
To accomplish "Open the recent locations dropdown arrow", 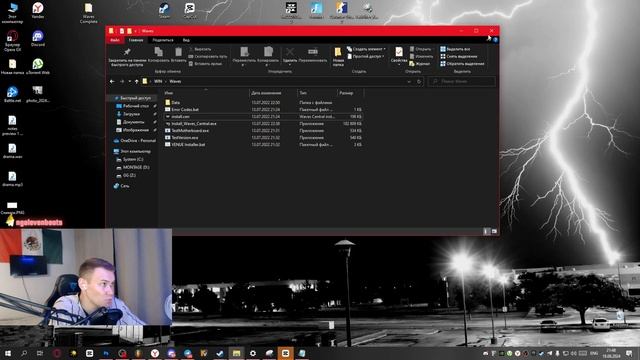I will point(129,82).
